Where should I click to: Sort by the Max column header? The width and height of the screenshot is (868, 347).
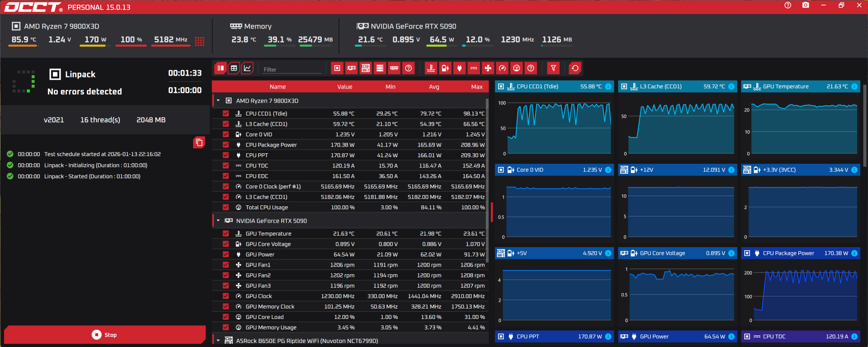[x=476, y=87]
